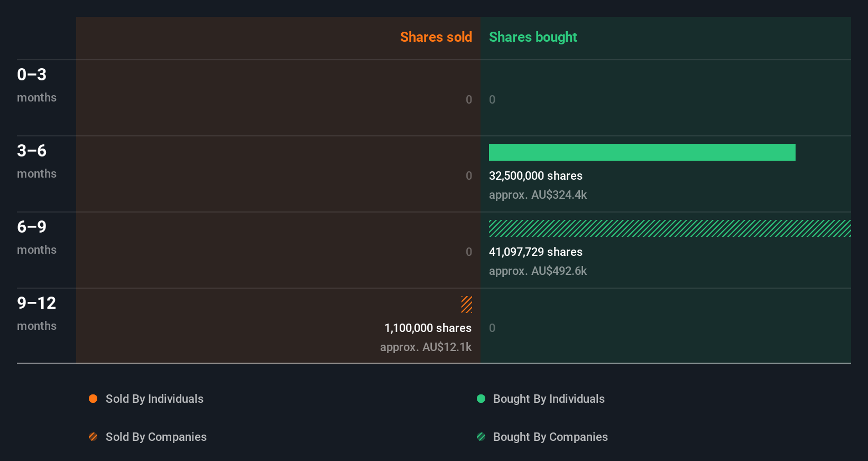Click the green Bought By Individuals legend dot
The width and height of the screenshot is (868, 461).
(481, 399)
